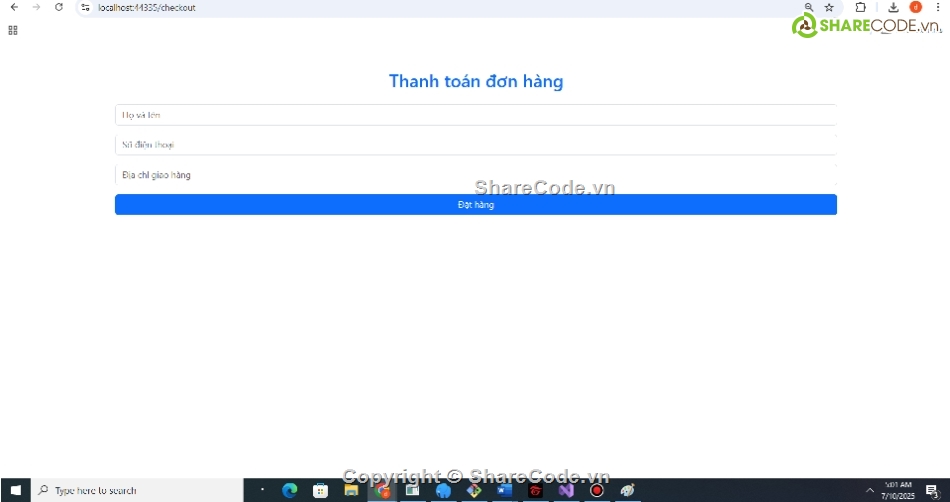Viewport: 950px width, 502px height.
Task: Open Microsoft Edge from the taskbar
Action: pos(290,490)
